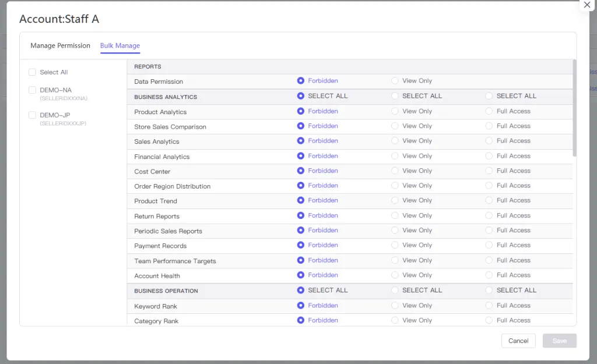
Task: Open the Bulk Manage tab
Action: [120, 45]
